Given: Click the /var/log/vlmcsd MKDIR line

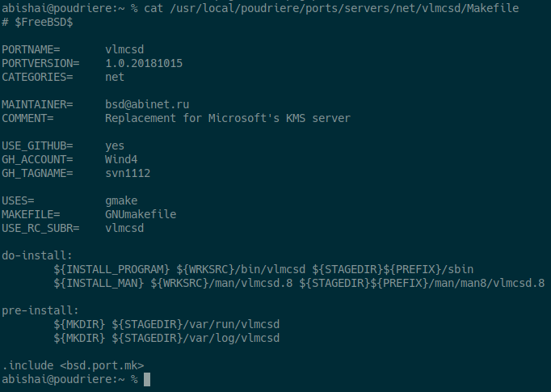Looking at the screenshot, I should click(166, 338).
